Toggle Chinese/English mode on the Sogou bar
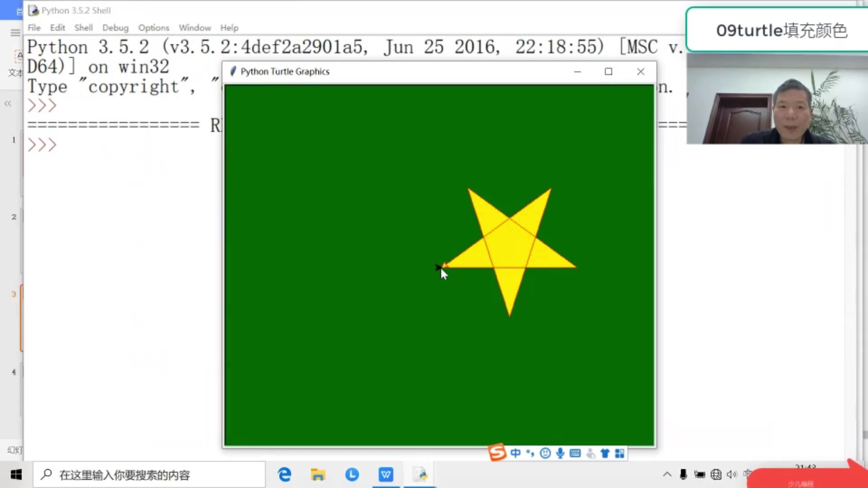The image size is (868, 488). point(515,453)
